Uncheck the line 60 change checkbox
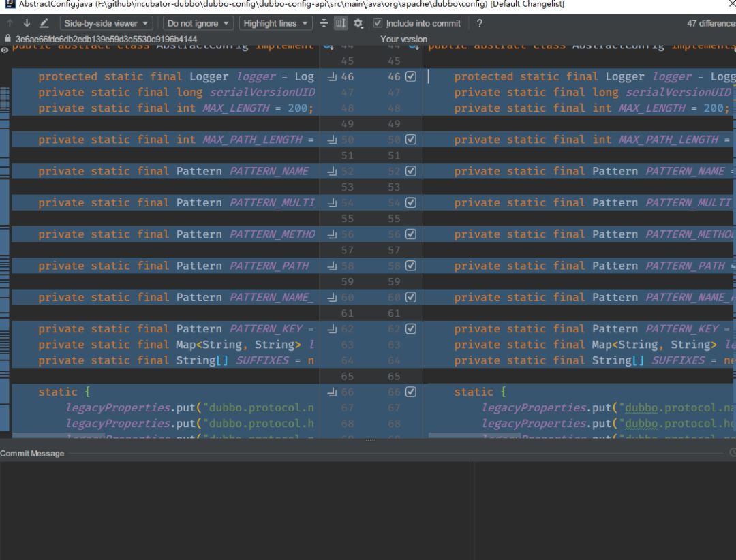The image size is (736, 560). 411,297
